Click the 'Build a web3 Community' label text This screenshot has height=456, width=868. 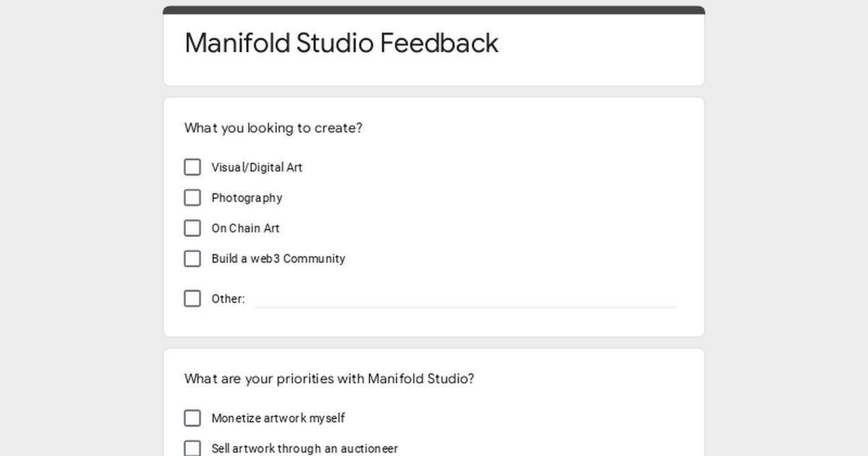coord(278,258)
